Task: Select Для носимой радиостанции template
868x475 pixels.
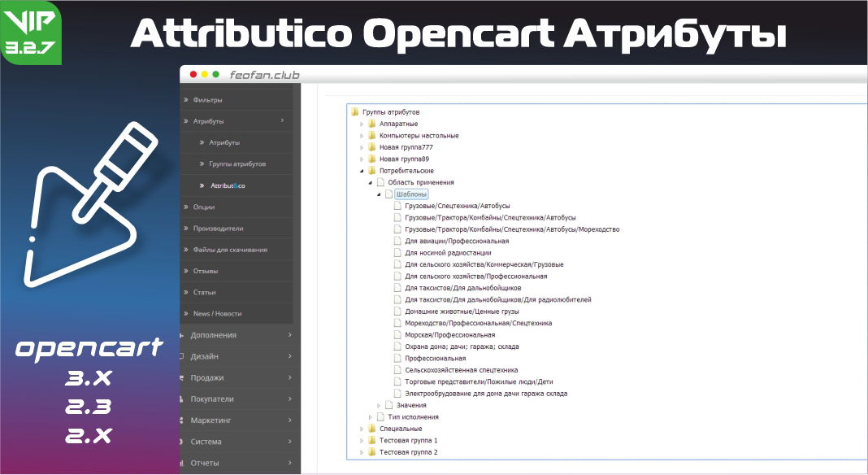Action: (x=447, y=253)
